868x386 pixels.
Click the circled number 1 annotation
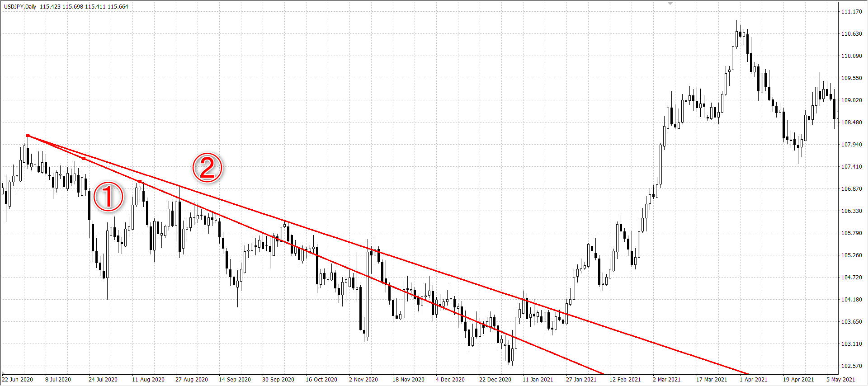(108, 197)
